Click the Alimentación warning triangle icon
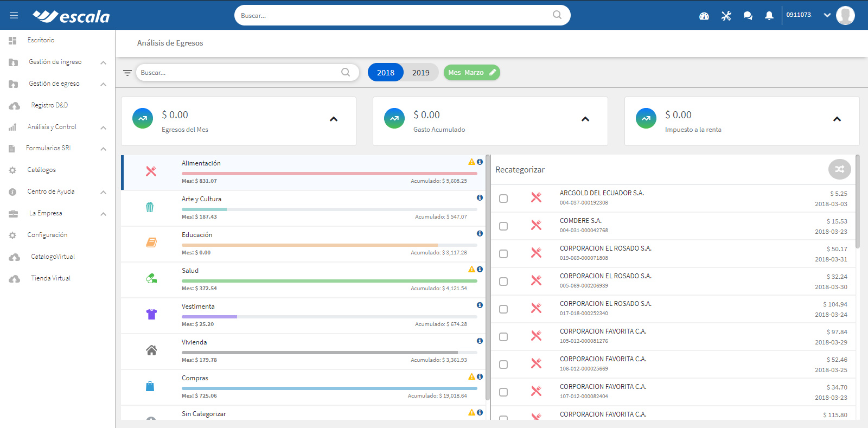 [472, 162]
